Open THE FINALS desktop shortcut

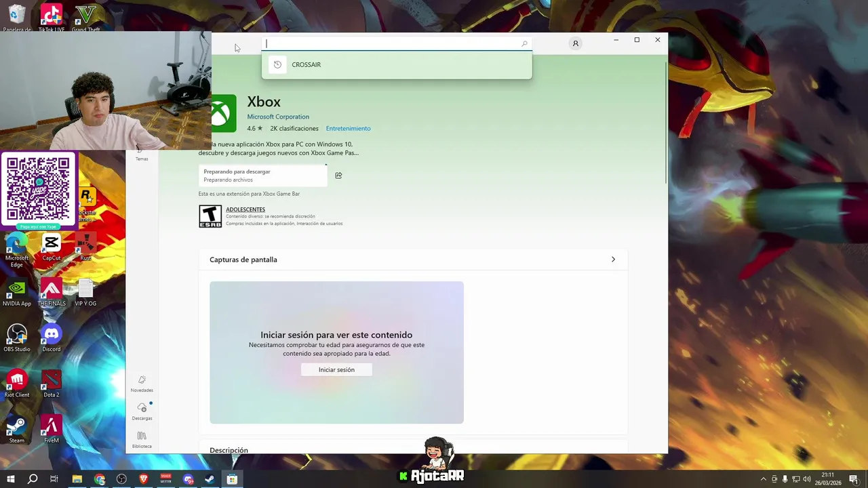point(52,293)
